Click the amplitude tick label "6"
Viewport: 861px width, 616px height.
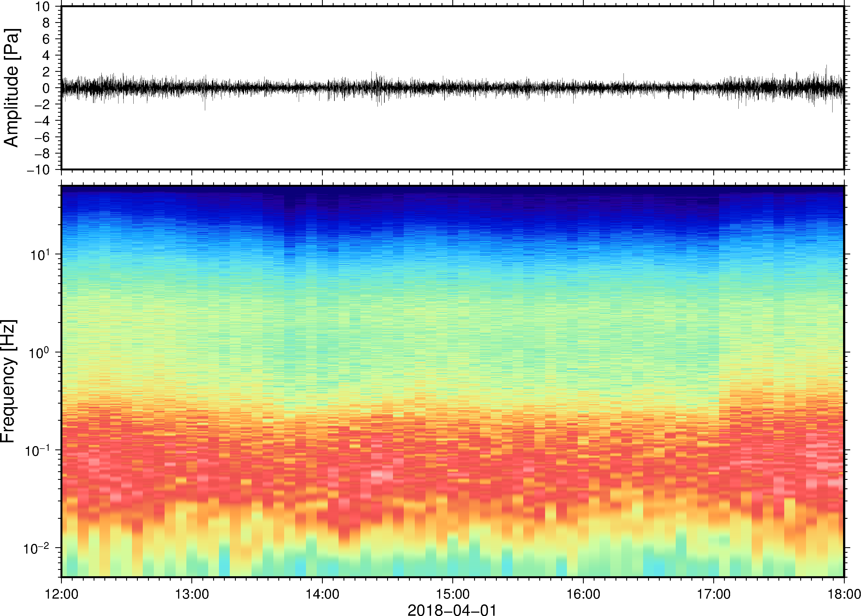[46, 39]
